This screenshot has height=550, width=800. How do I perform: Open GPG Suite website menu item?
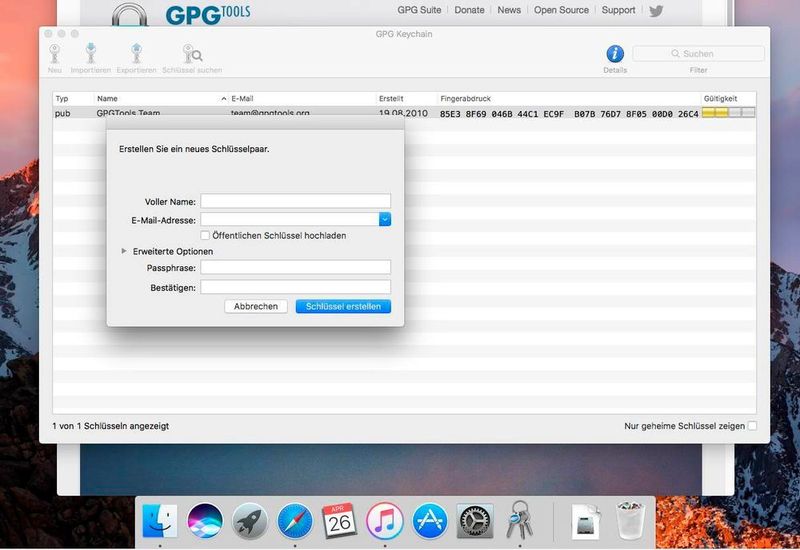419,10
